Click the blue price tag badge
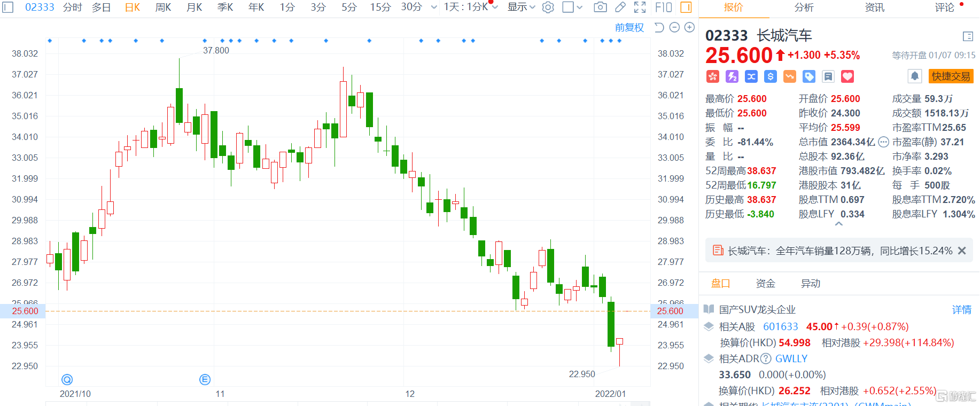 coord(809,76)
